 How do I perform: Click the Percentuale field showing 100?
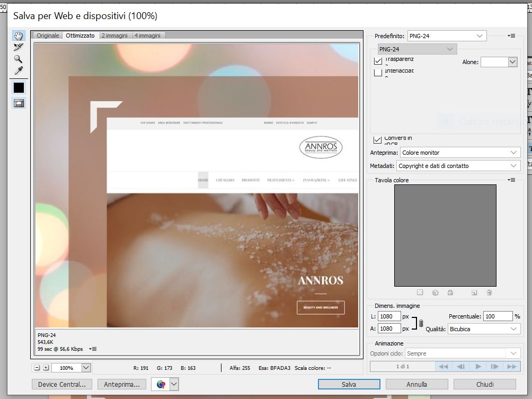[x=498, y=316]
